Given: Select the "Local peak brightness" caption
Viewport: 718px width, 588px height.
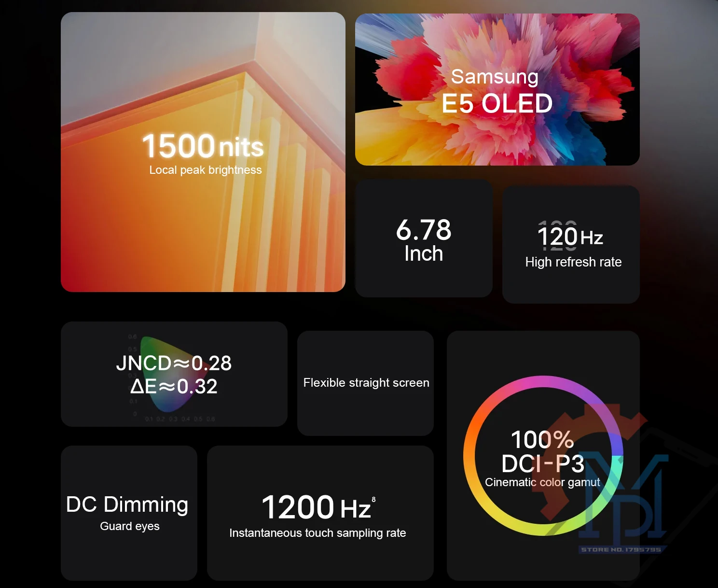Looking at the screenshot, I should [x=206, y=170].
